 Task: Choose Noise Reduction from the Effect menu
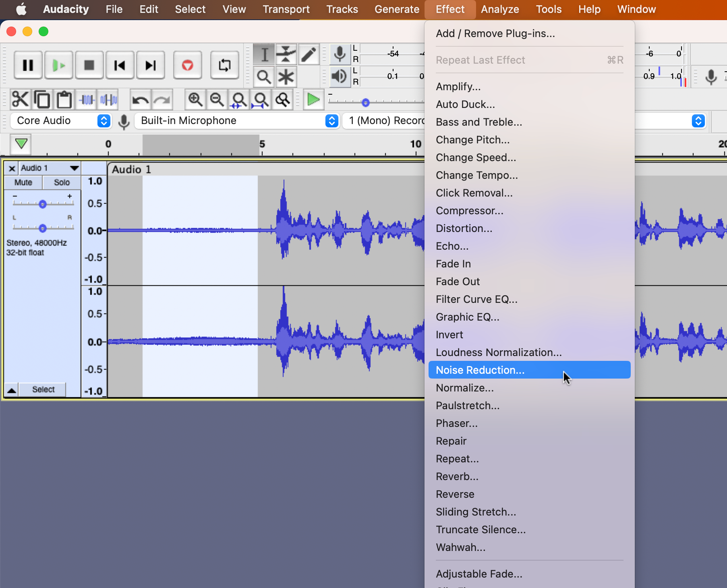coord(480,370)
